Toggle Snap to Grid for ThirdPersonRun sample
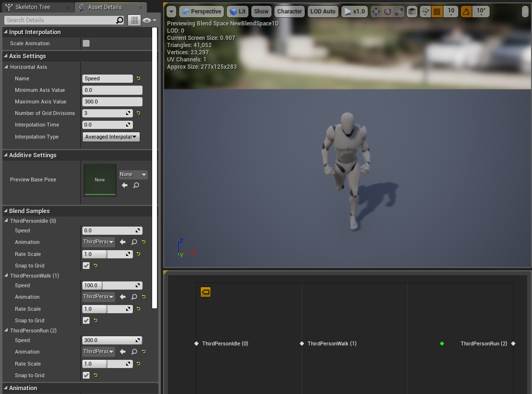The width and height of the screenshot is (532, 394). (86, 375)
